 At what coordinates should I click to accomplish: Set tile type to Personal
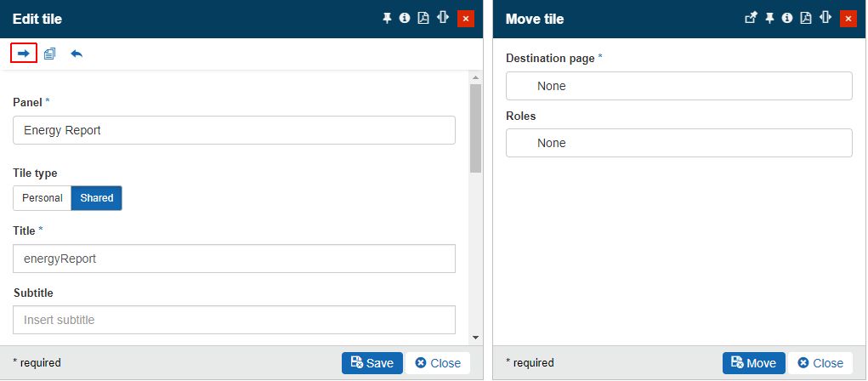click(x=43, y=198)
